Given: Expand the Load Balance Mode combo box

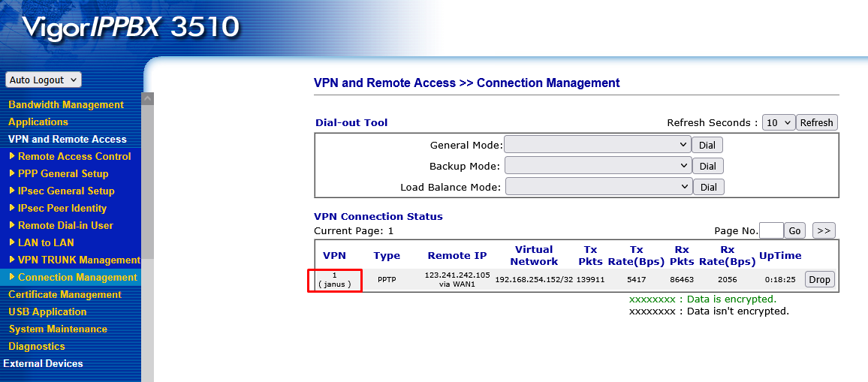Looking at the screenshot, I should point(598,187).
